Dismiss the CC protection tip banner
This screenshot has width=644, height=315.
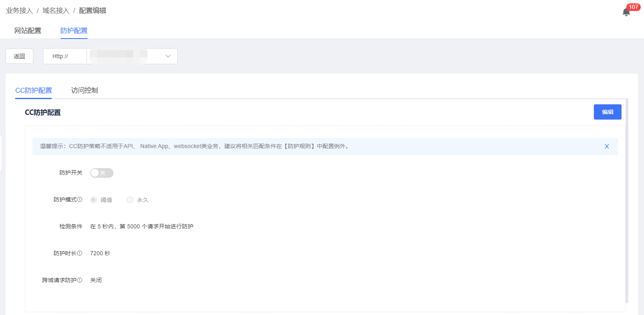coord(607,146)
